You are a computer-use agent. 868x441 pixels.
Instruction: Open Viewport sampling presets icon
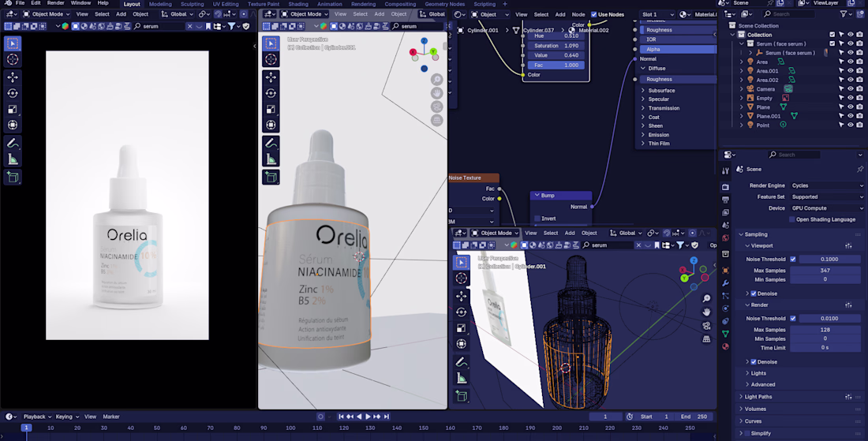[848, 245]
